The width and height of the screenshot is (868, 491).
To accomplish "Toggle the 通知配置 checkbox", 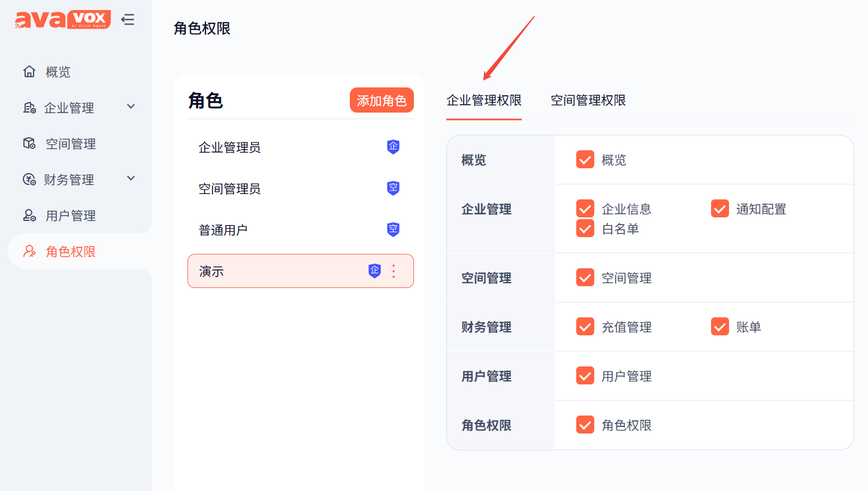I will [x=720, y=208].
